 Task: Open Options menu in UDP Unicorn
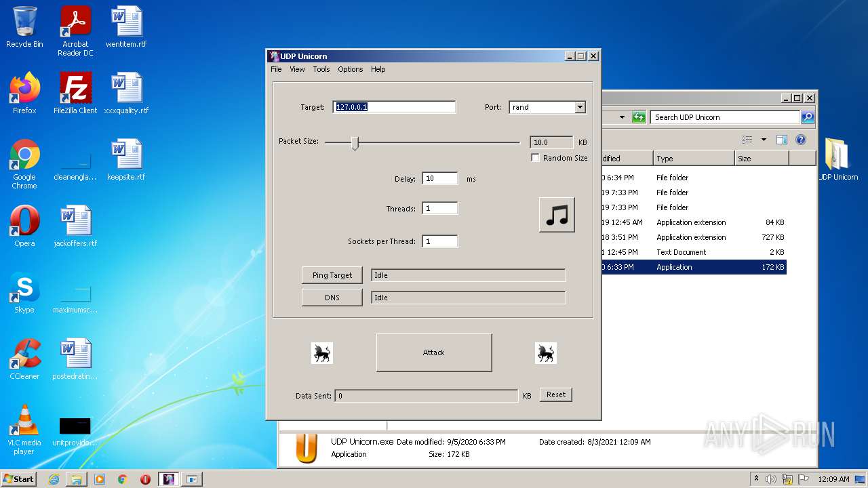pyautogui.click(x=351, y=69)
